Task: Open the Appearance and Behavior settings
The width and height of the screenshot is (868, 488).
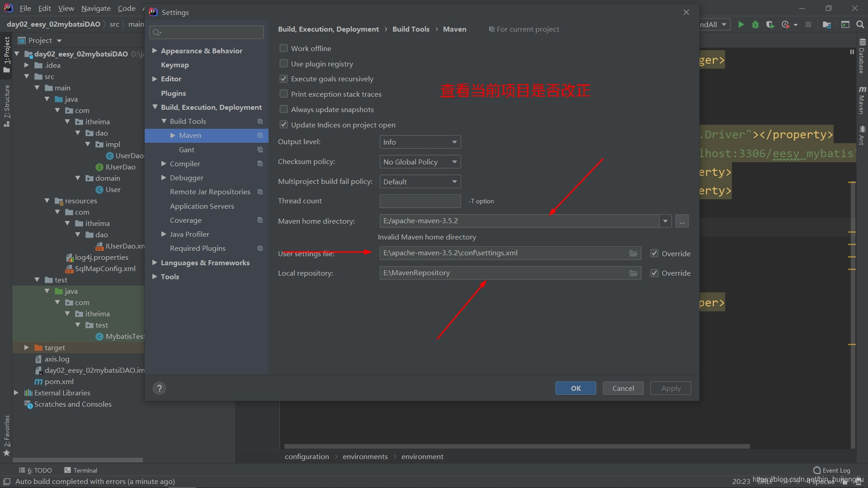Action: click(202, 51)
